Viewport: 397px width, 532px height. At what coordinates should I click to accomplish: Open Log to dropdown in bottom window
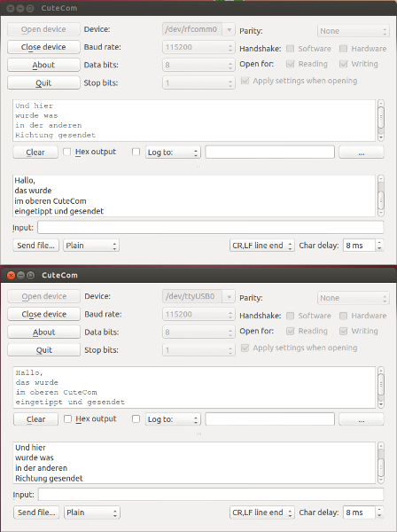173,419
